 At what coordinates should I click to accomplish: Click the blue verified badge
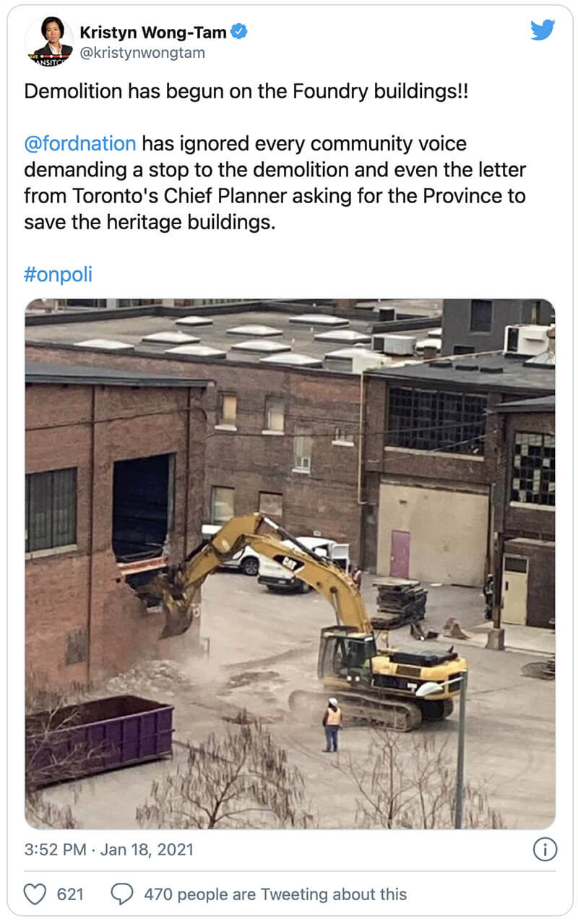(240, 31)
